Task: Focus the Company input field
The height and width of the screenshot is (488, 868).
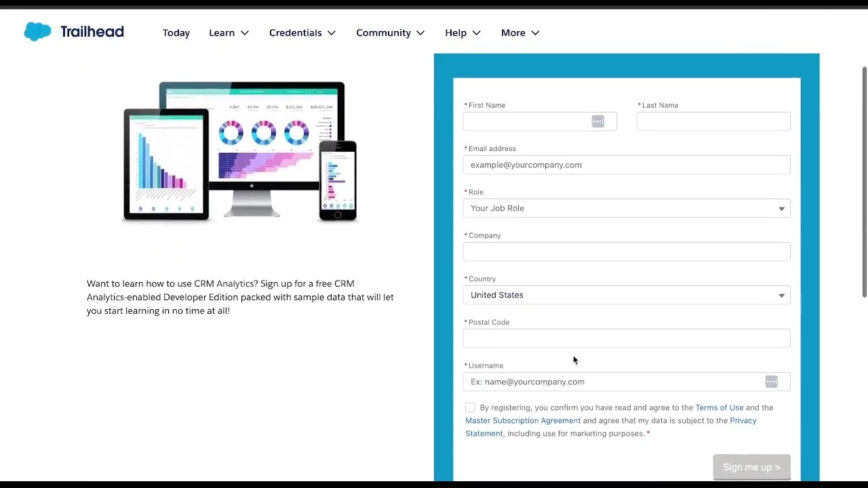Action: coord(627,251)
